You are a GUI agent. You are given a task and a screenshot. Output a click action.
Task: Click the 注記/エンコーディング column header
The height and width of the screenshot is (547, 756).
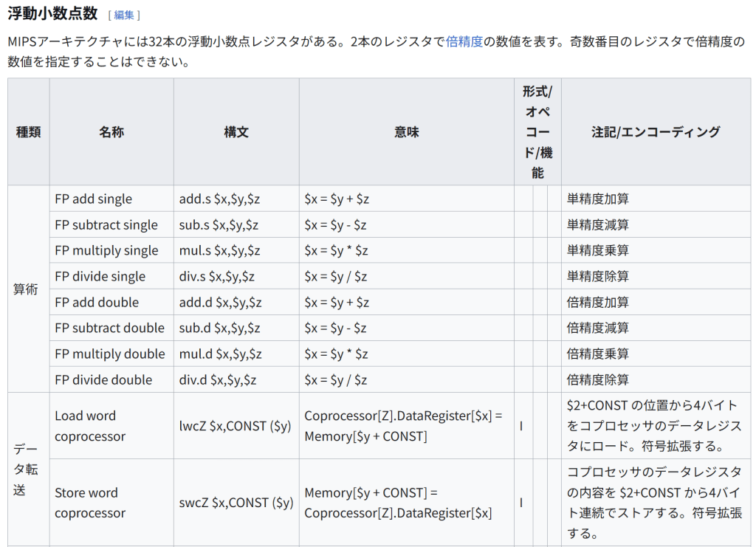[x=656, y=132]
